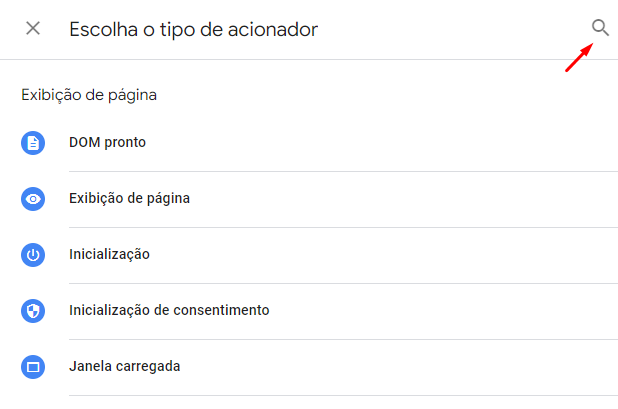The image size is (618, 409).
Task: Close the trigger type chooser panel
Action: coord(33,28)
